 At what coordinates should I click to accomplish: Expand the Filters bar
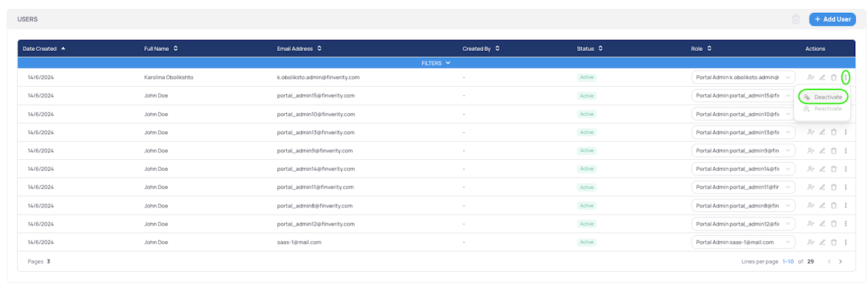click(436, 63)
